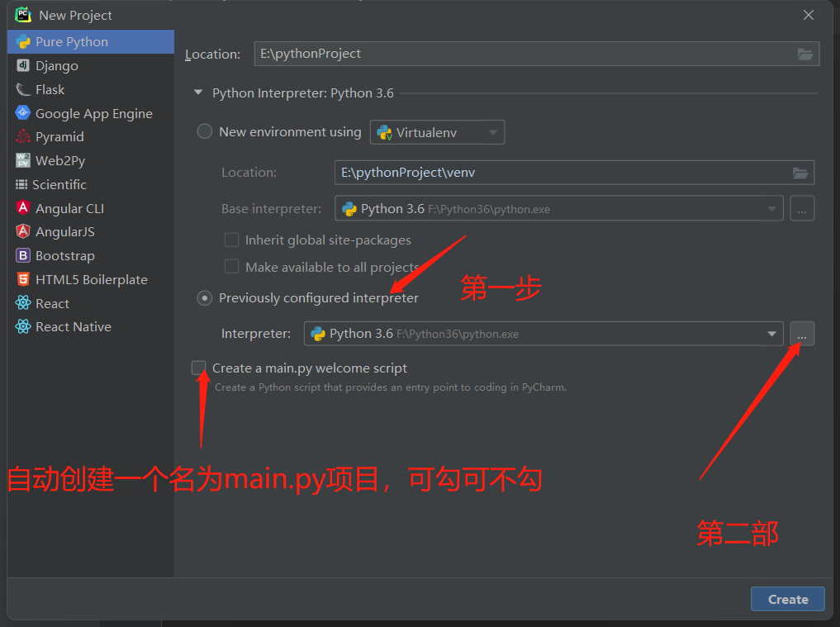Viewport: 840px width, 627px height.
Task: Select the Pure Python project type
Action: coord(91,42)
